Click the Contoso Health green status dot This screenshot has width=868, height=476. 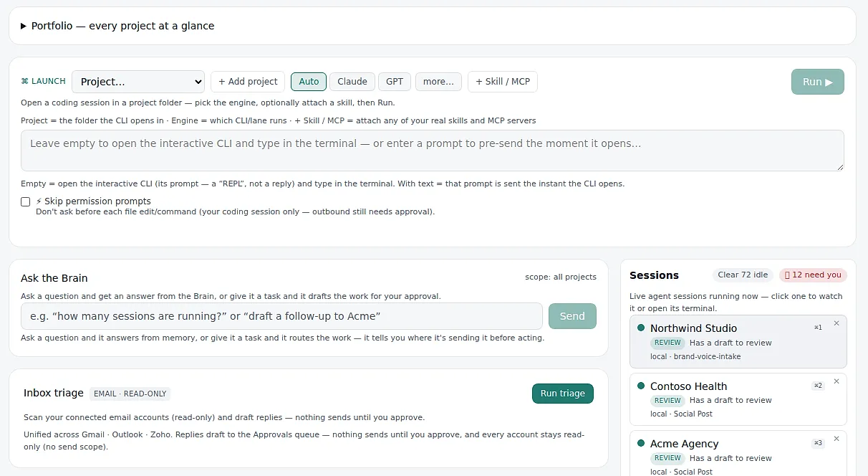[x=641, y=386]
